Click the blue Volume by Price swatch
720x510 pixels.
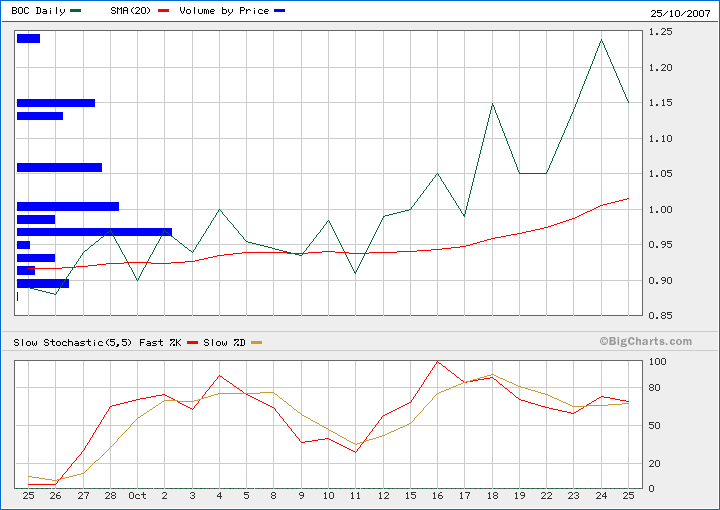pyautogui.click(x=278, y=10)
